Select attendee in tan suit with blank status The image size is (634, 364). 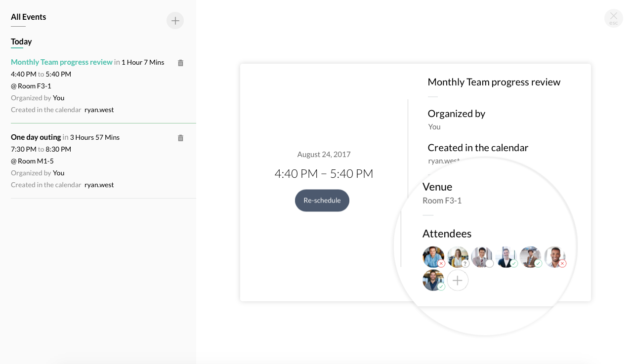pos(482,257)
